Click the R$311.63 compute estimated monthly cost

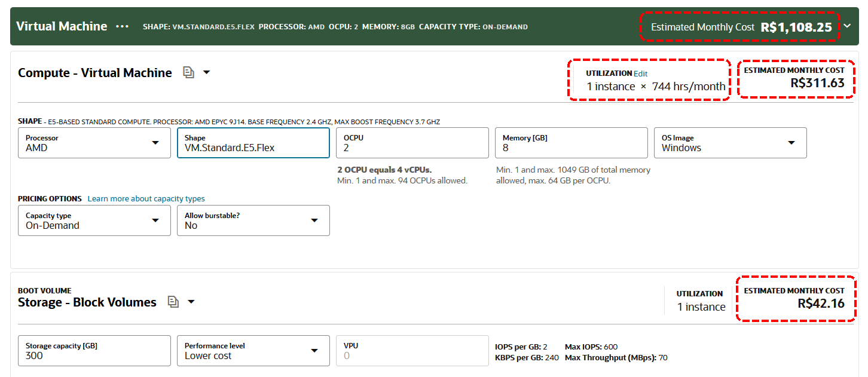pyautogui.click(x=817, y=83)
